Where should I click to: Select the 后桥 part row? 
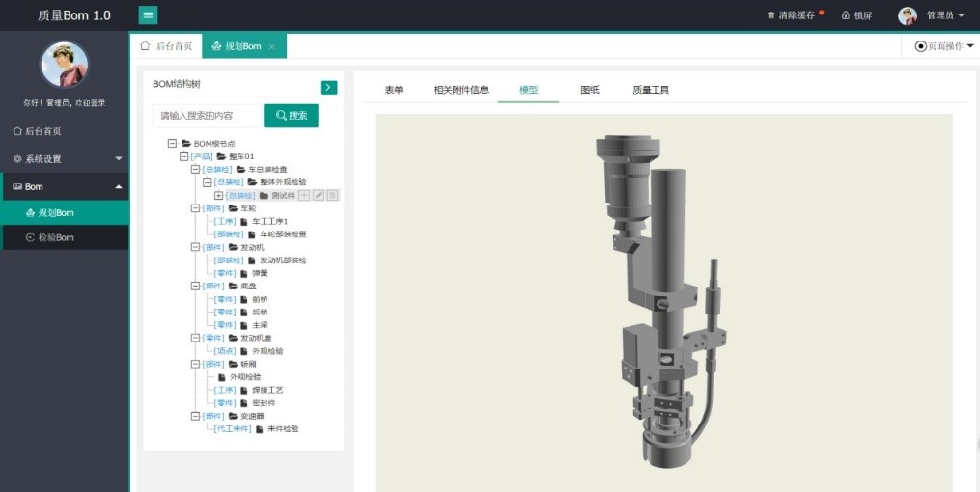240,313
